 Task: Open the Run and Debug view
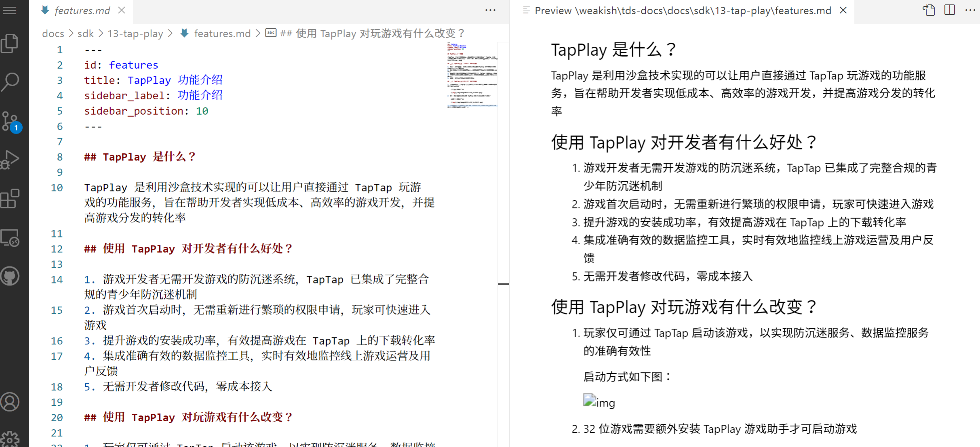tap(10, 159)
